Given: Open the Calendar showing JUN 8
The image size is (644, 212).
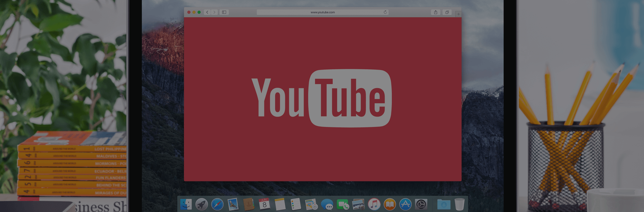Looking at the screenshot, I should (264, 204).
